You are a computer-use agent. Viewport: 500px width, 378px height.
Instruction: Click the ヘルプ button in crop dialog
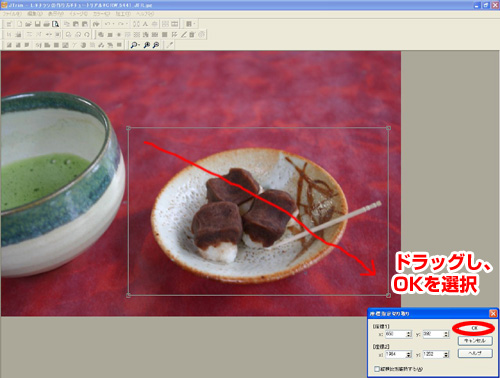tap(475, 353)
